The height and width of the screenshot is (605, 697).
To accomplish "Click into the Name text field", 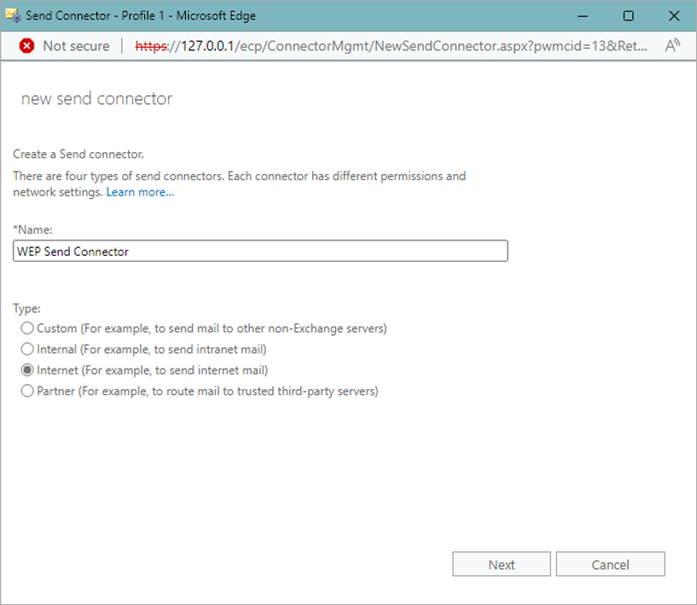I will 260,251.
